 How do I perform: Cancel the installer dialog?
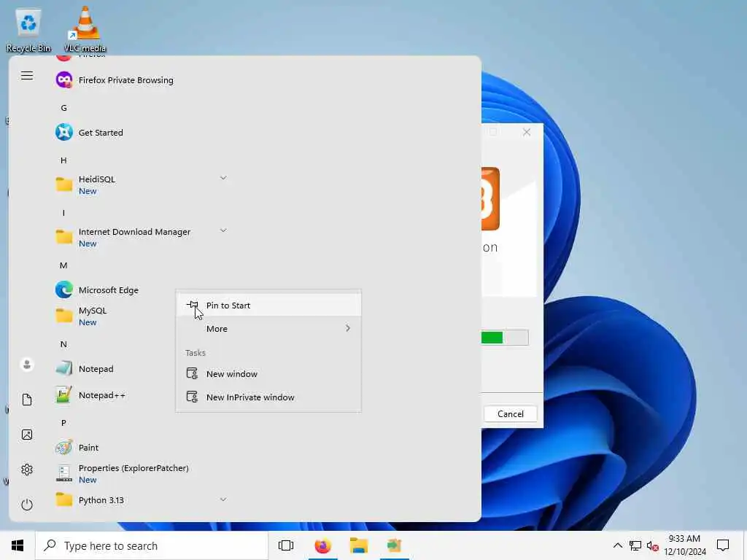pos(510,414)
